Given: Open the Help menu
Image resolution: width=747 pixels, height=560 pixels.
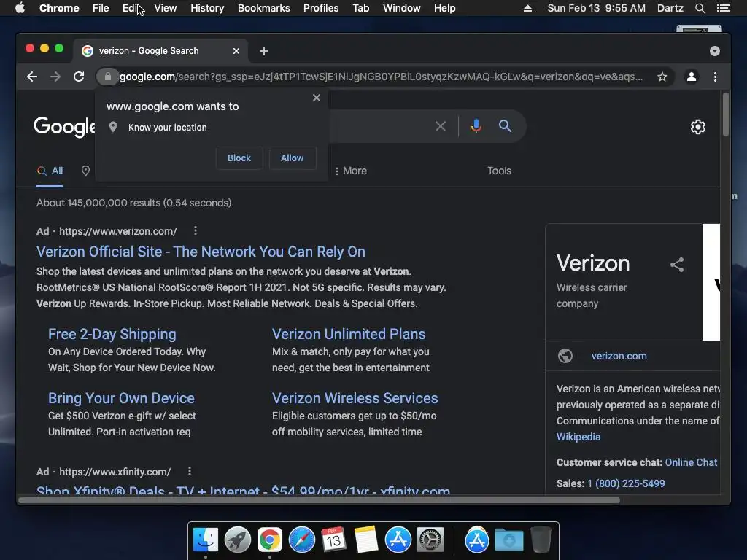Looking at the screenshot, I should [x=444, y=8].
